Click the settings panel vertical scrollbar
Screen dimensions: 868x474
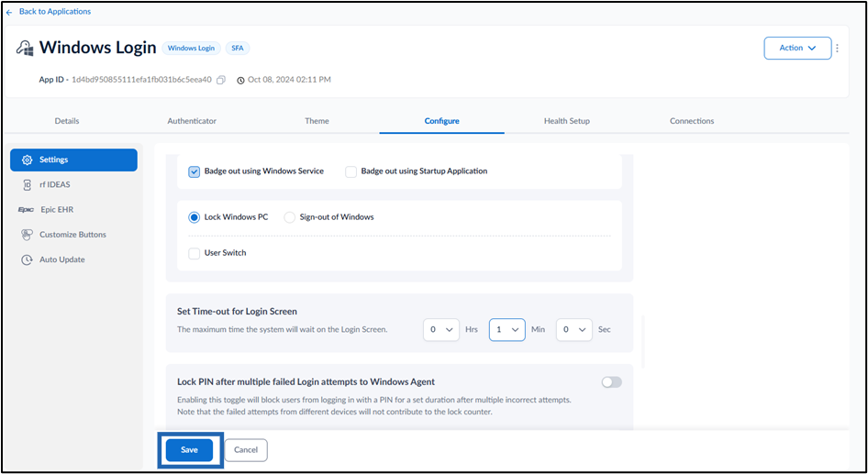click(x=642, y=342)
